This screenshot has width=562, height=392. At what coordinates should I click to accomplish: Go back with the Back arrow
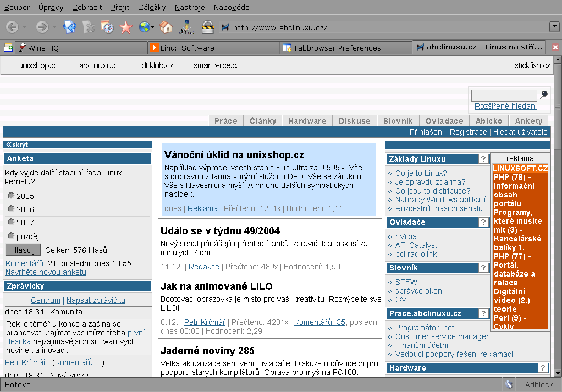click(12, 27)
